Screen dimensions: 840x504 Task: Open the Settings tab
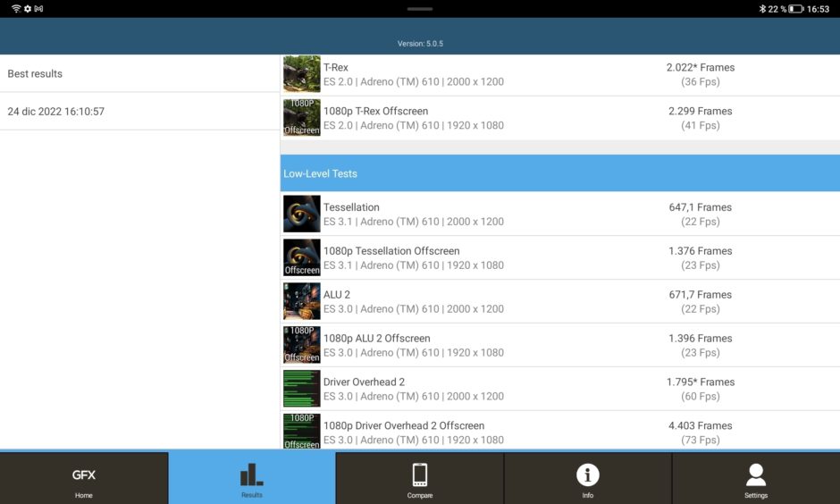point(756,478)
